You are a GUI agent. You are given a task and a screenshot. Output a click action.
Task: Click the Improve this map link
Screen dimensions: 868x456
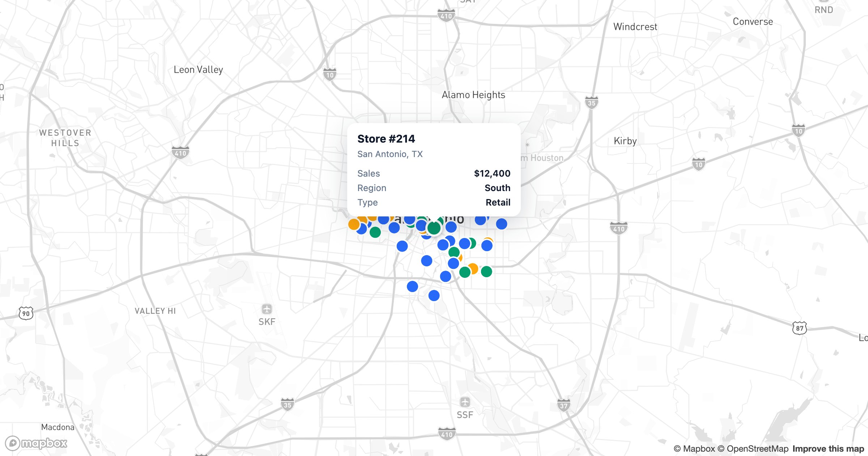click(x=828, y=449)
